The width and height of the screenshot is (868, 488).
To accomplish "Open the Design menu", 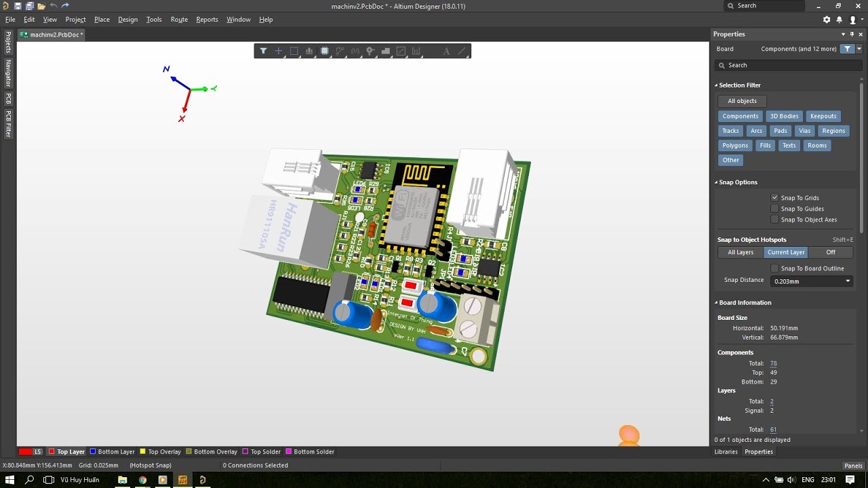I will [x=127, y=20].
